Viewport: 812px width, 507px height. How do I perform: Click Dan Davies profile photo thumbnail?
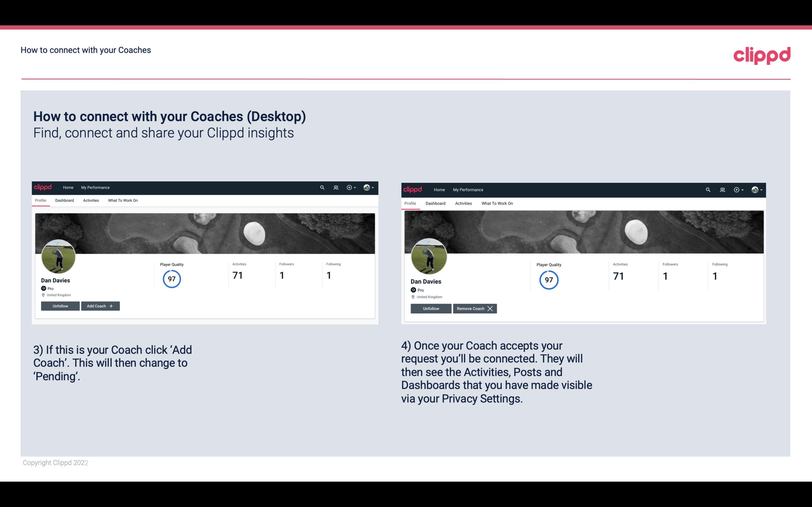57,255
